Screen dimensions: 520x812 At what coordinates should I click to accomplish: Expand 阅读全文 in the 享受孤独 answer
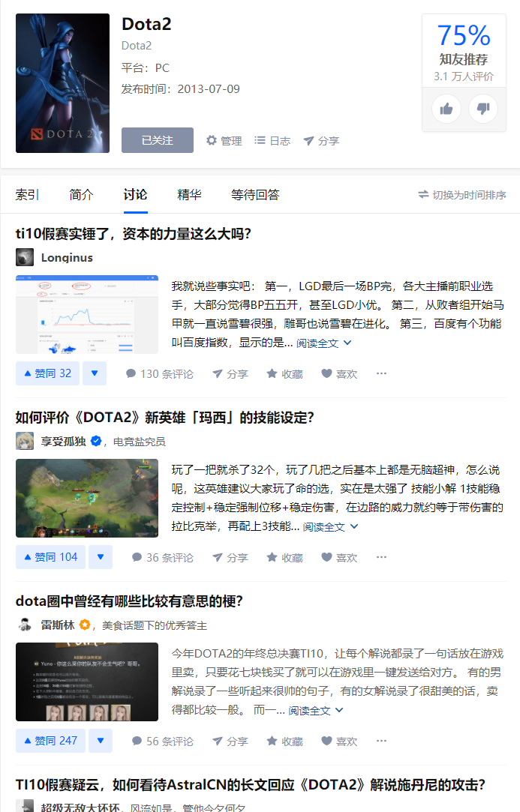click(x=331, y=526)
